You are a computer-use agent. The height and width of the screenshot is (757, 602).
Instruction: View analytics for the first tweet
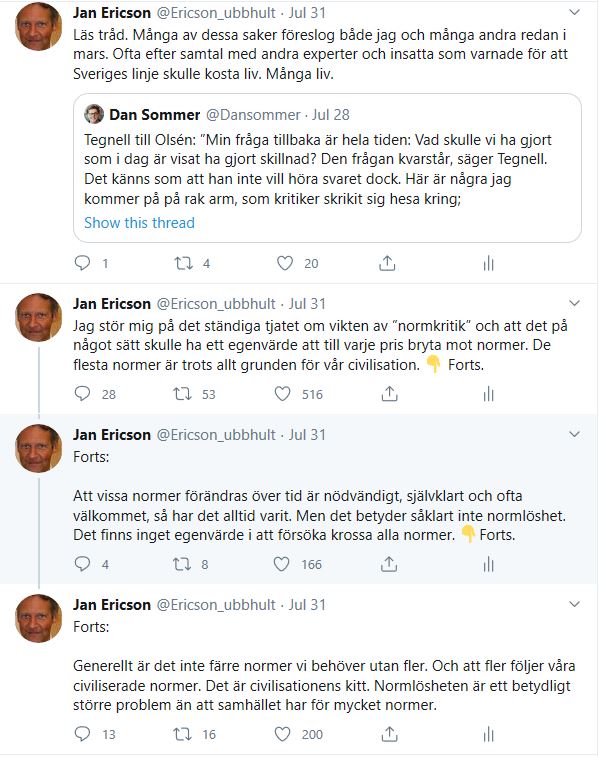coord(489,264)
